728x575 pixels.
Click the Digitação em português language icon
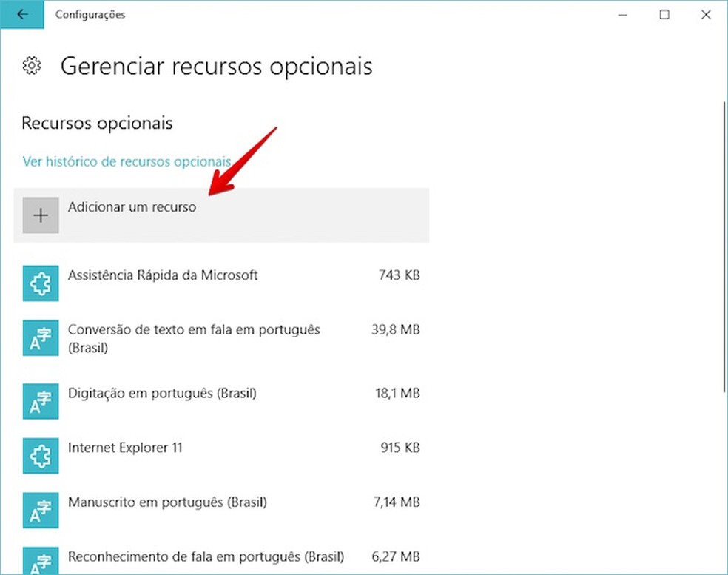pyautogui.click(x=41, y=402)
